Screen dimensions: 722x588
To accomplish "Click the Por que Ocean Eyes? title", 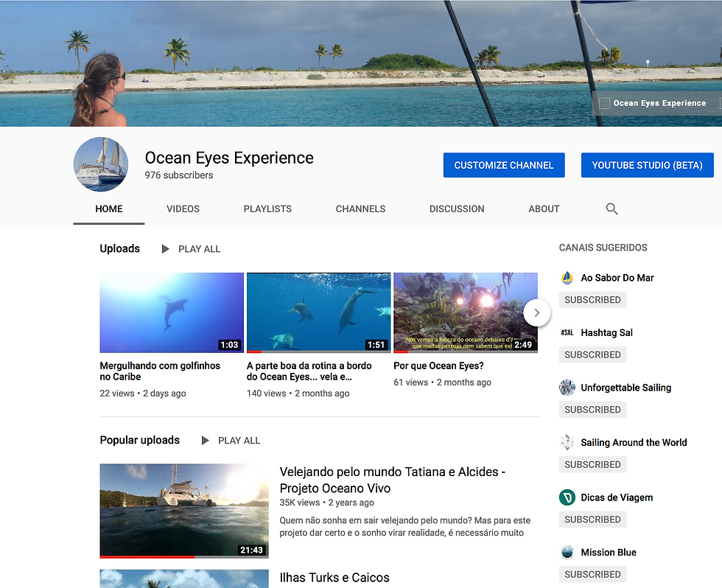I will click(438, 365).
